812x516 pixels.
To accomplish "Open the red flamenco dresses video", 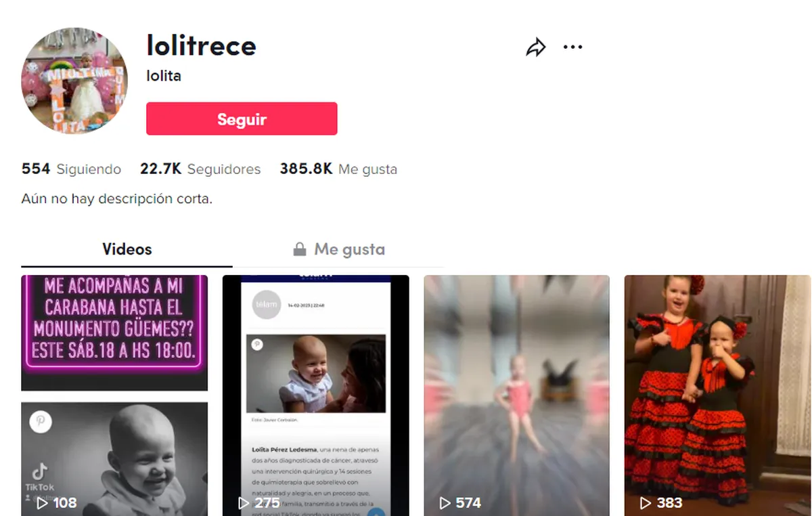I will [717, 395].
